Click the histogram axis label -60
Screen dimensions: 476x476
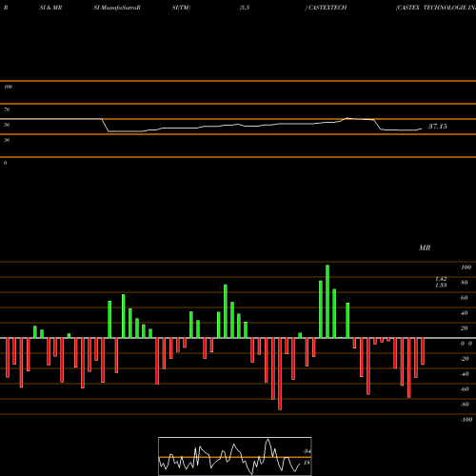click(x=465, y=389)
